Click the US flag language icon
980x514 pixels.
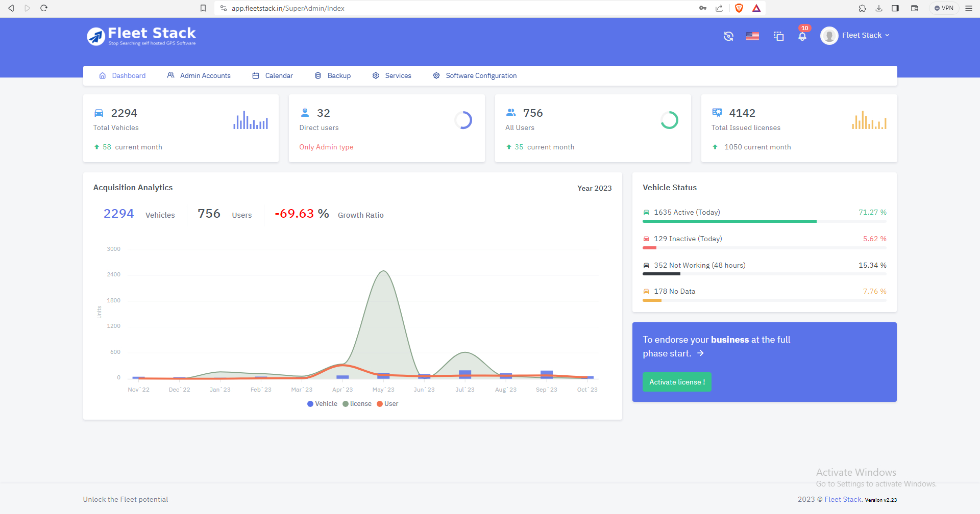pos(752,36)
